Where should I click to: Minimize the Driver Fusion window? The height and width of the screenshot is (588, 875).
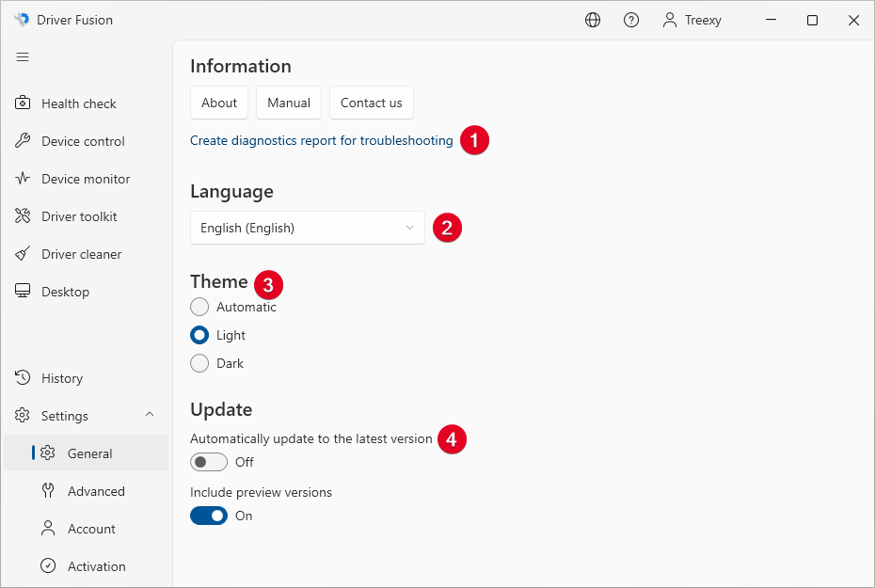(x=772, y=20)
